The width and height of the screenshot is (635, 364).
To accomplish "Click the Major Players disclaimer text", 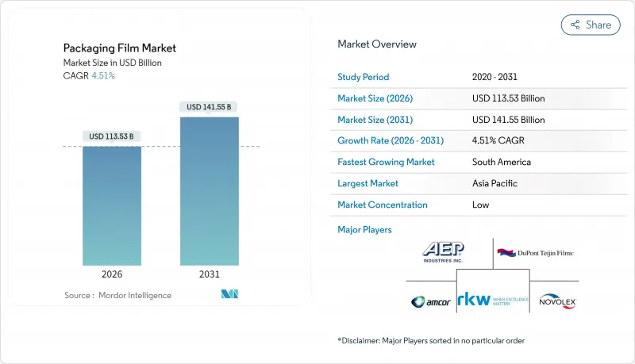I will [x=430, y=340].
